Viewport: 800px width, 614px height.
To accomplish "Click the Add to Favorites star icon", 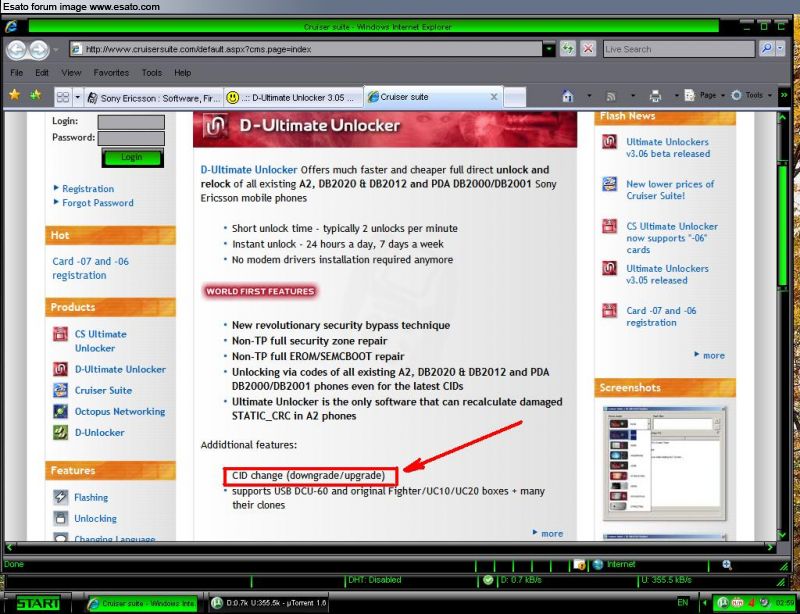I will [36, 95].
